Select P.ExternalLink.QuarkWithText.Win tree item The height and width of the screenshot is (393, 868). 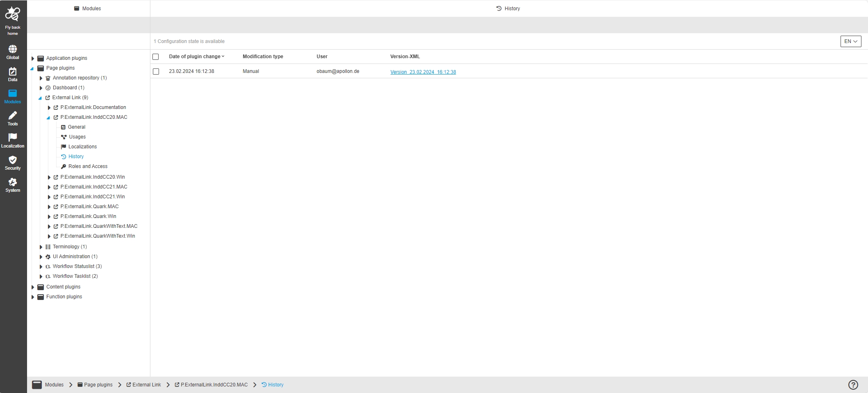coord(98,236)
